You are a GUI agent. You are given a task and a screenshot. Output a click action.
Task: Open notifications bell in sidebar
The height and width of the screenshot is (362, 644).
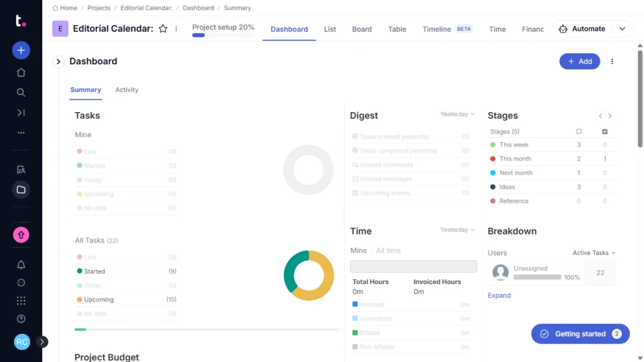[21, 265]
